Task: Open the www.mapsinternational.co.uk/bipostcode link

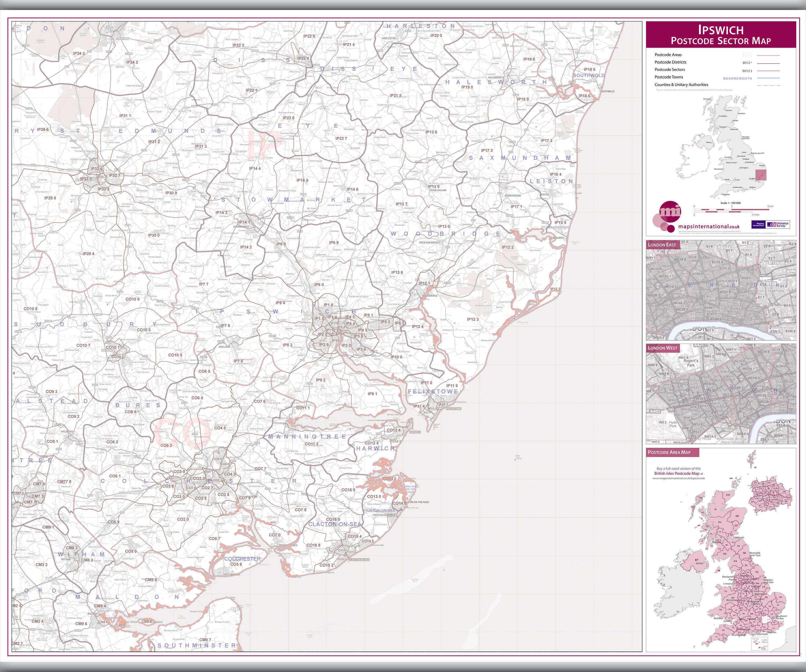Action: coord(679,478)
